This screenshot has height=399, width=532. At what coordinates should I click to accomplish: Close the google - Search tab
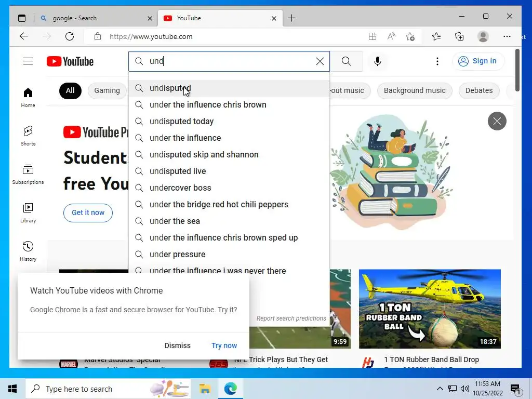tap(150, 18)
